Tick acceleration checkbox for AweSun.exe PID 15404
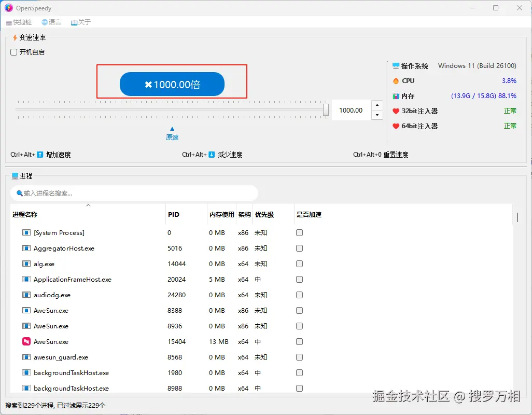Viewport: 532px width, 415px height. click(x=299, y=342)
